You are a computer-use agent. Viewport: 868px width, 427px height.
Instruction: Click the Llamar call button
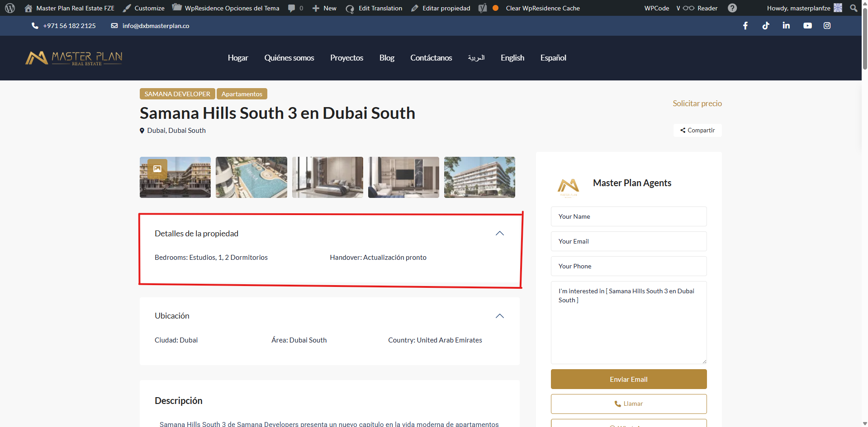click(628, 404)
